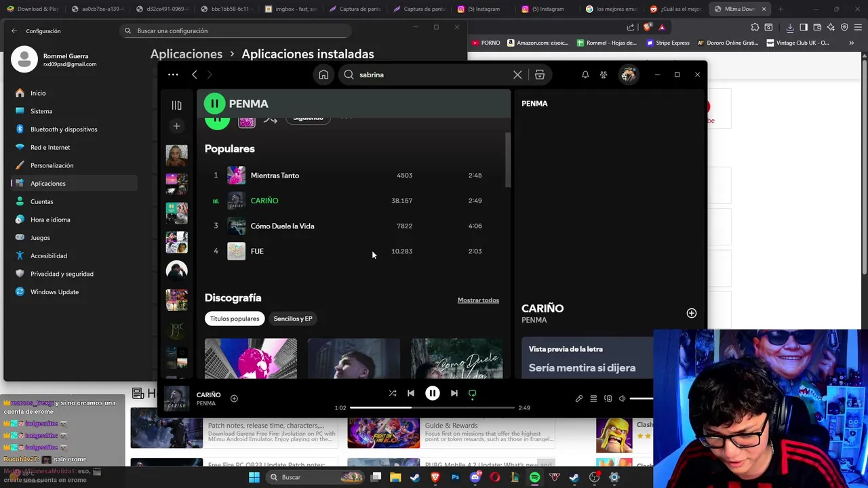Open Spotify profile avatar menu
The image size is (868, 488).
[629, 75]
